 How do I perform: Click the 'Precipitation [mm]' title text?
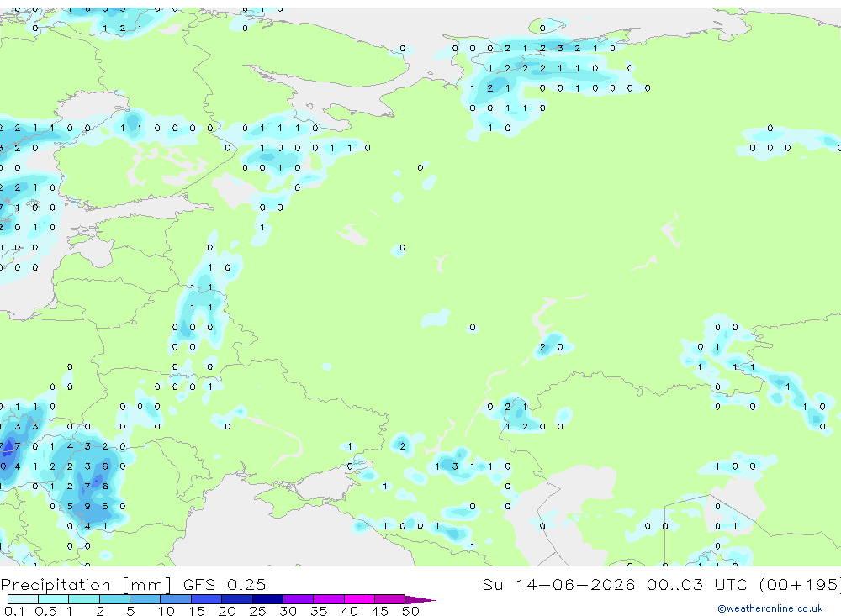[86, 584]
